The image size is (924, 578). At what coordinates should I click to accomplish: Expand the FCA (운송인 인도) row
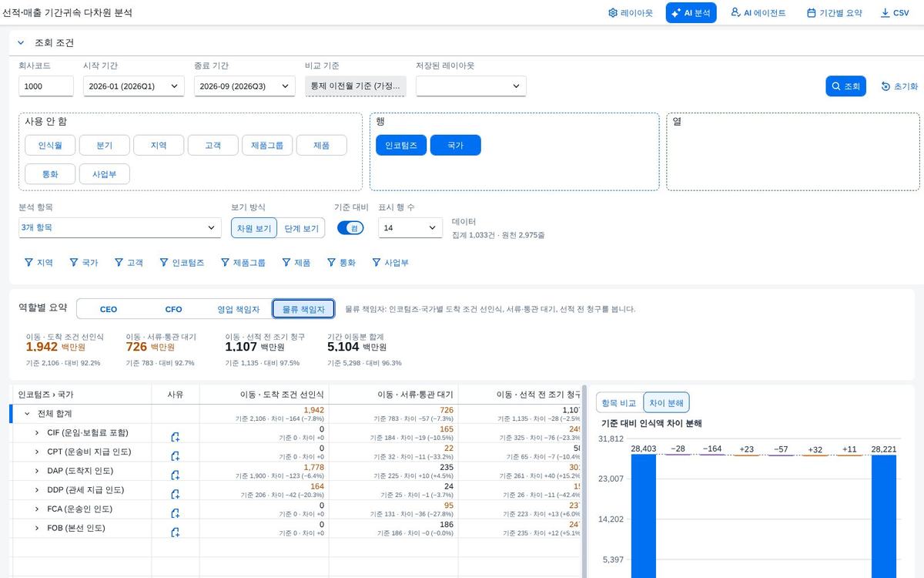(x=36, y=509)
